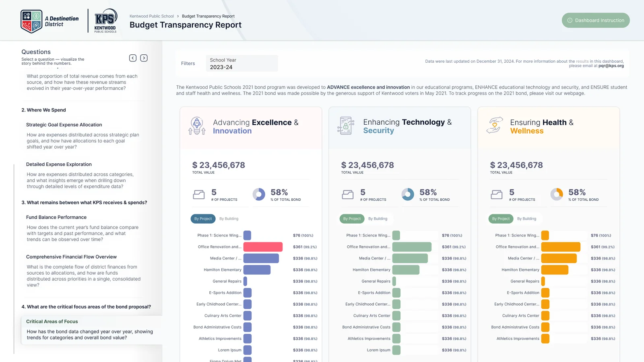Email pqr@kps.org link
The image size is (644, 362).
point(611,66)
